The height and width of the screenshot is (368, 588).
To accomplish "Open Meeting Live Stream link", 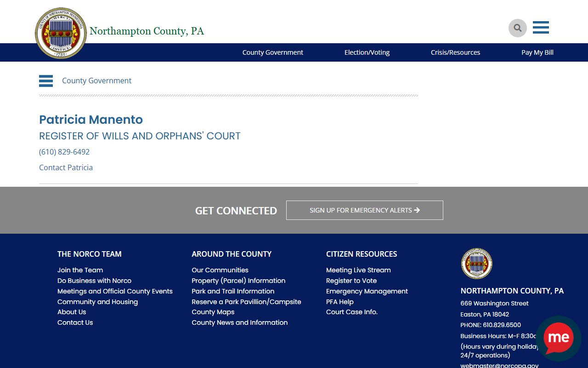I will (358, 270).
